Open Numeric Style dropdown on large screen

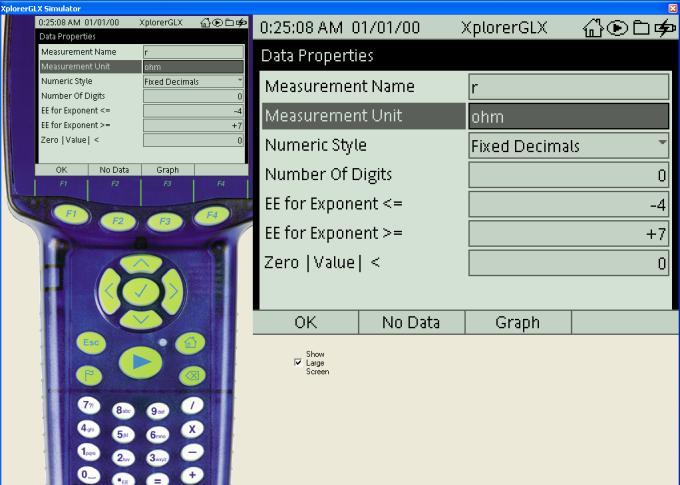click(x=569, y=146)
